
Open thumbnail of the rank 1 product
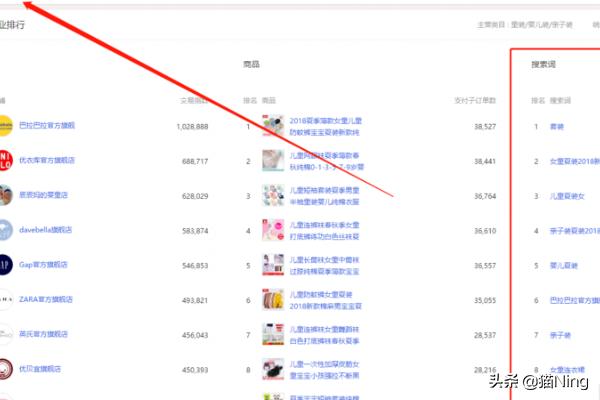(x=273, y=126)
